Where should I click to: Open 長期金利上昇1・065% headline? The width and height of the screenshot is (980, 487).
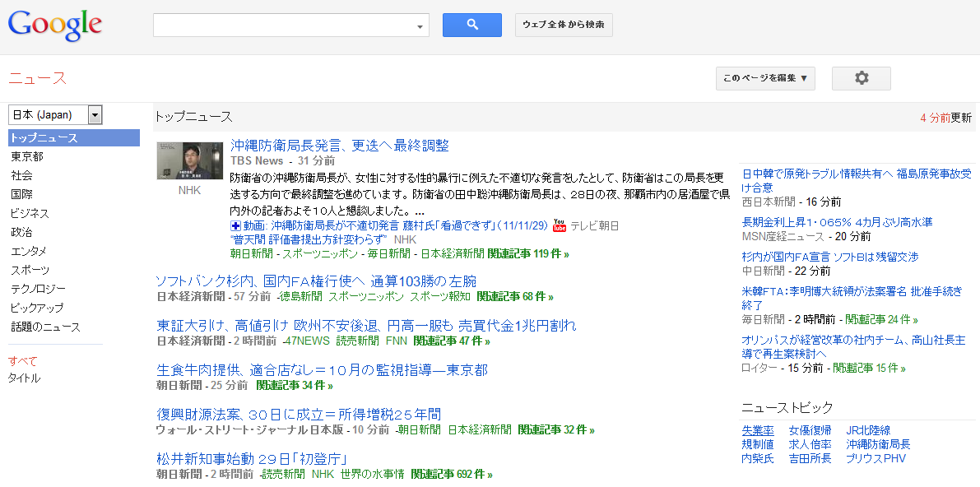point(837,223)
